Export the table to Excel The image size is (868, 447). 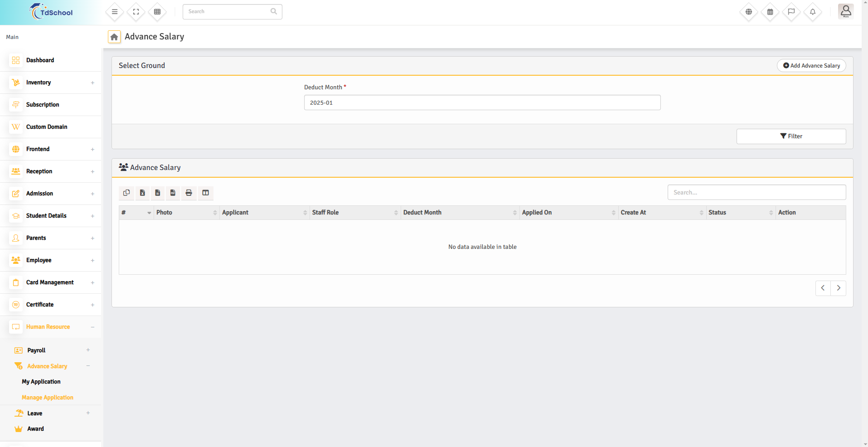[142, 193]
